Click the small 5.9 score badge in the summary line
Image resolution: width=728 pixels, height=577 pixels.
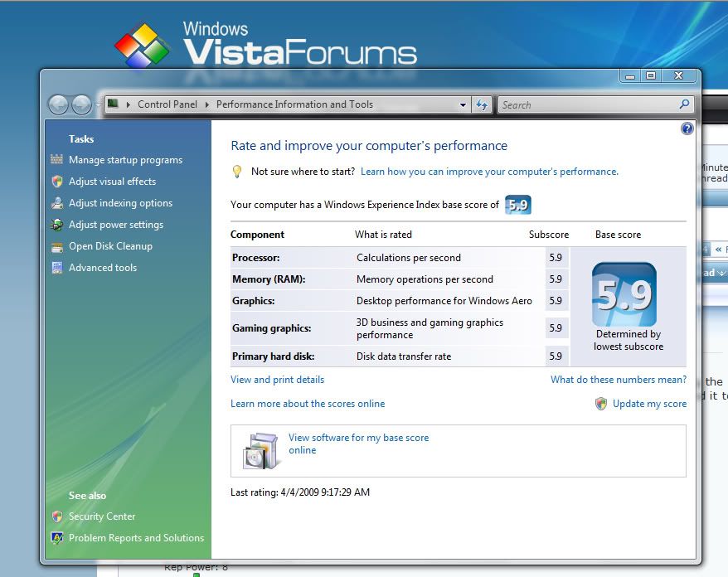517,205
